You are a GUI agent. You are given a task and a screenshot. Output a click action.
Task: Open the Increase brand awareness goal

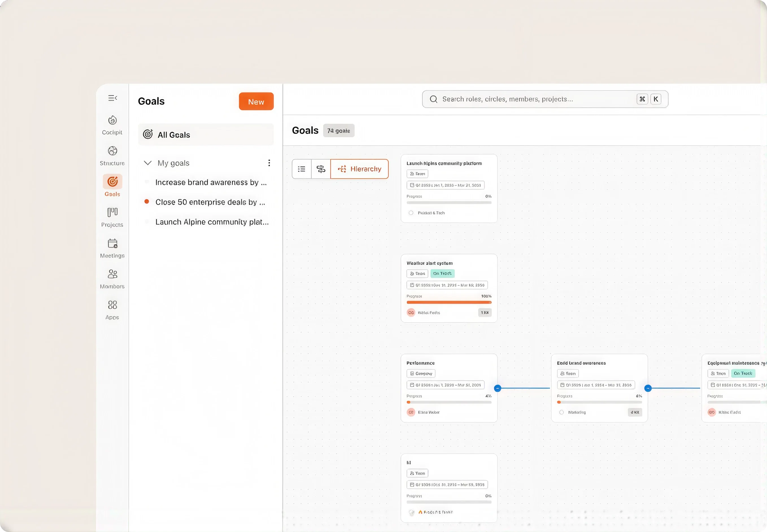211,182
